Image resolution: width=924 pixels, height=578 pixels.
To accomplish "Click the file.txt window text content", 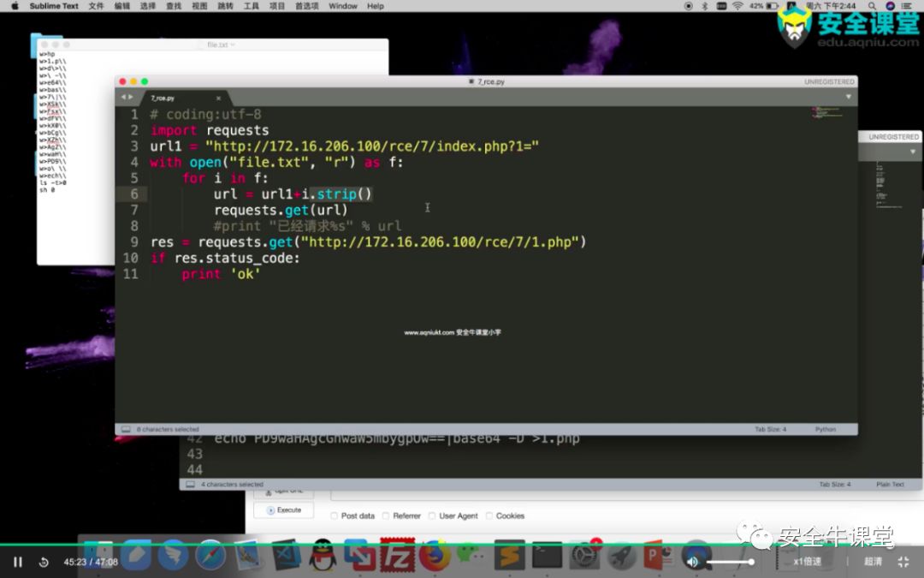I will pos(53,122).
